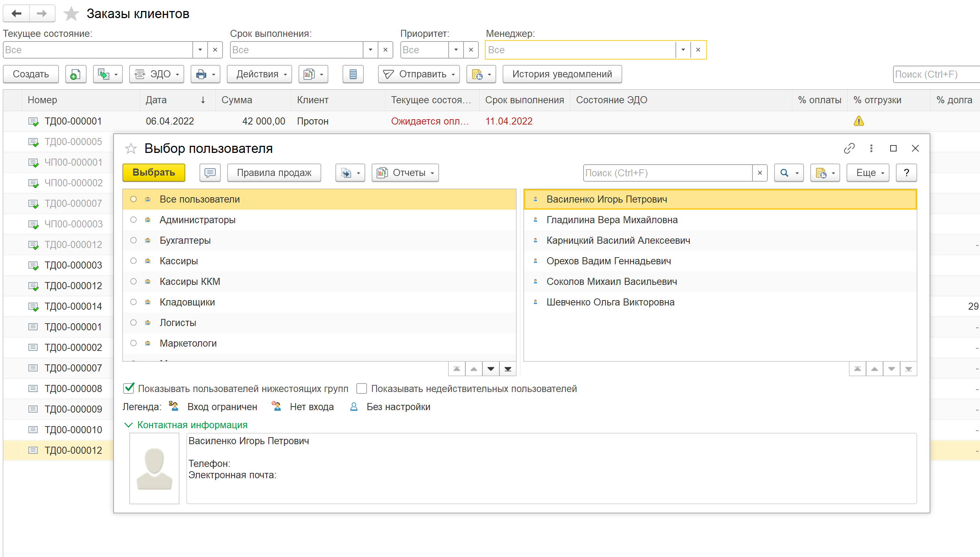Select user Соколов Михаил Васильевич

[x=720, y=282]
